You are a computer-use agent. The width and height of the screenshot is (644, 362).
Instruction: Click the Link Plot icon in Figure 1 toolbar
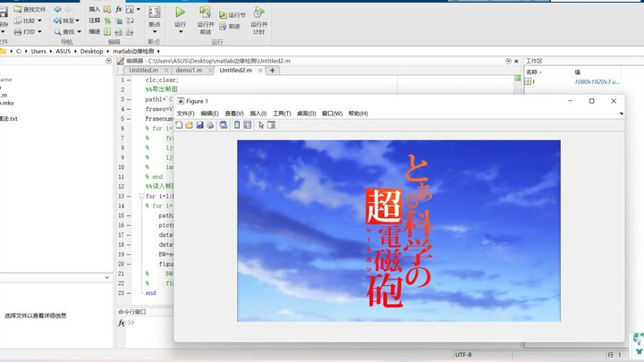pos(224,125)
